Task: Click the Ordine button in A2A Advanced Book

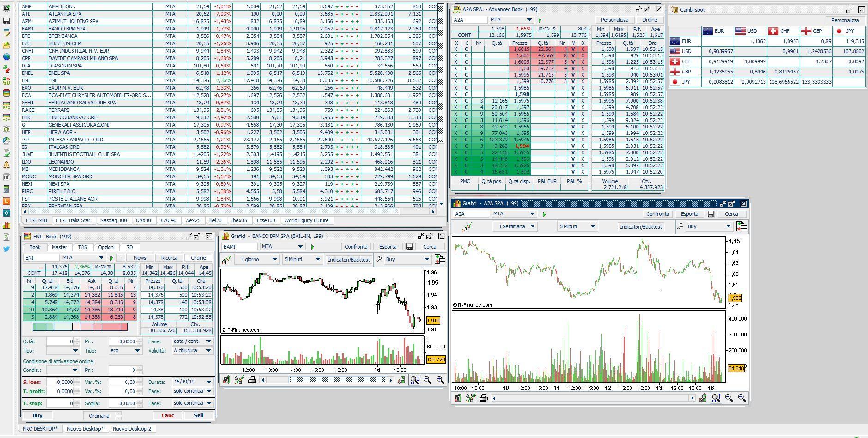Action: click(649, 20)
